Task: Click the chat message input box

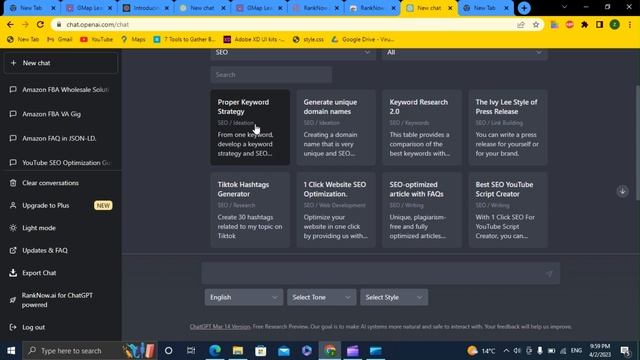Action: pos(380,273)
